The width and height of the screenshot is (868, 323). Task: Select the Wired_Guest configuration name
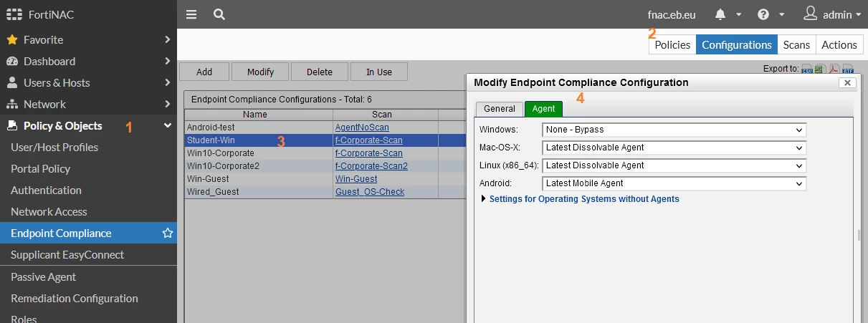(213, 192)
